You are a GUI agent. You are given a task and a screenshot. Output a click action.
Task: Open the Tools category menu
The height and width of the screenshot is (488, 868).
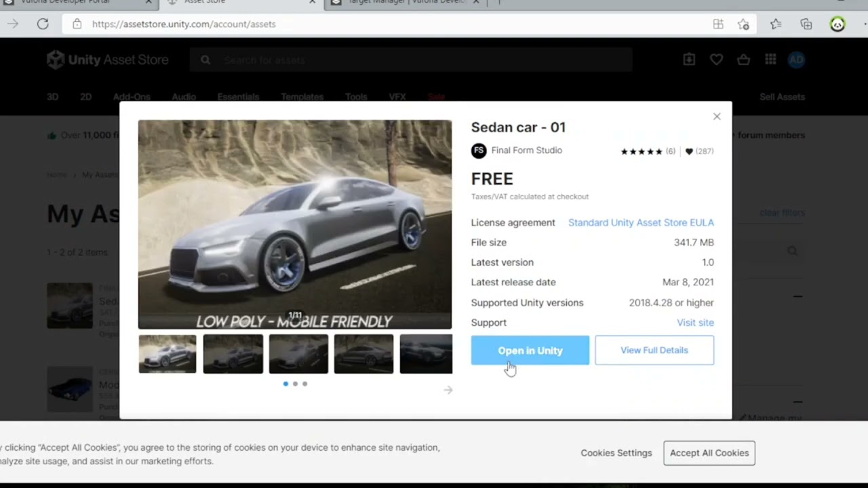point(356,97)
